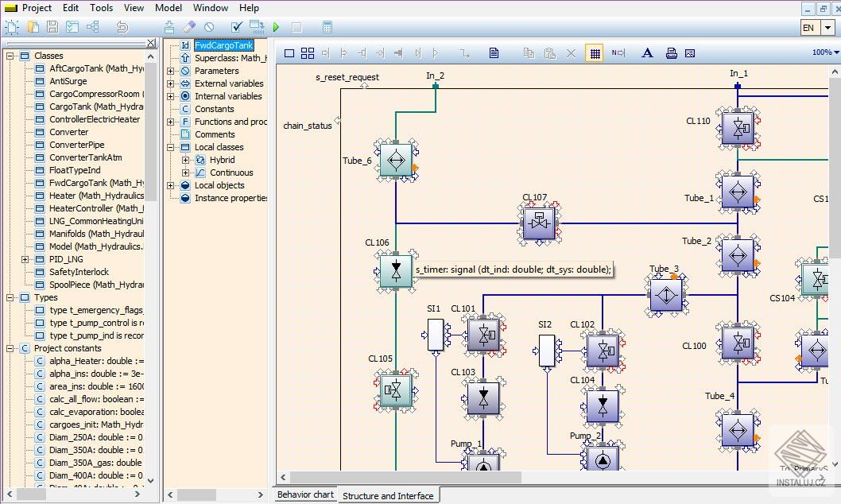Close the project tree panel
Image resolution: width=841 pixels, height=504 pixels.
[151, 43]
